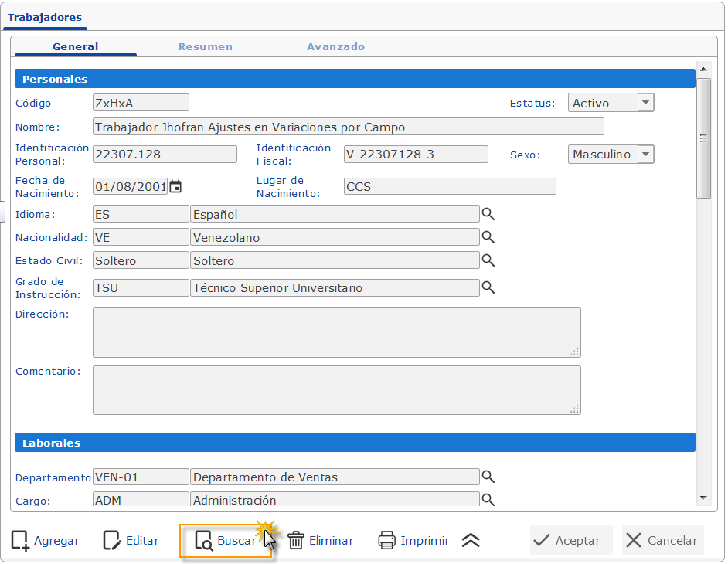728x564 pixels.
Task: Click the Idioma search magnifier icon
Action: coord(488,214)
